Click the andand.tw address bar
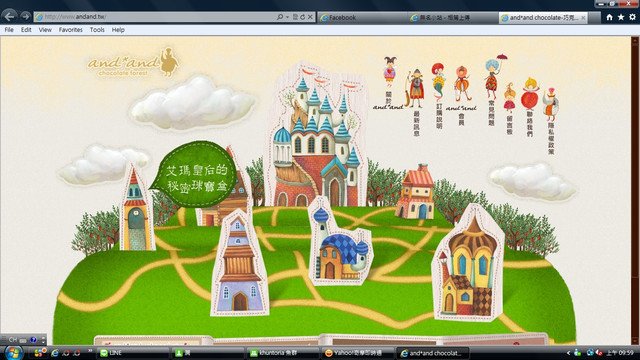The image size is (640, 360). click(x=155, y=17)
